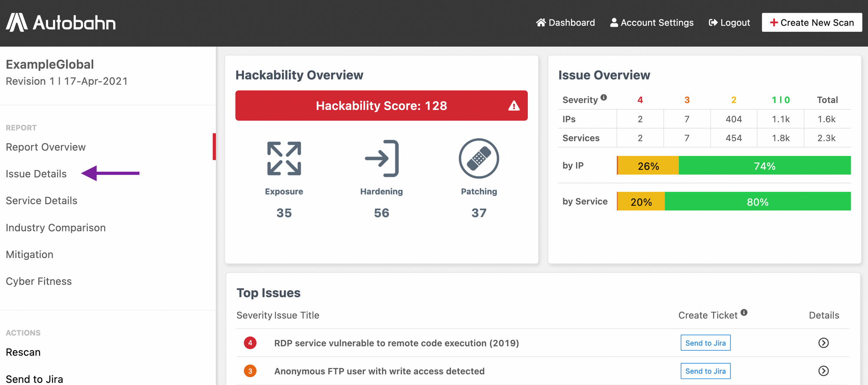Click the severity 1 | 0 column header
Screen dimensions: 868x385
(x=781, y=100)
